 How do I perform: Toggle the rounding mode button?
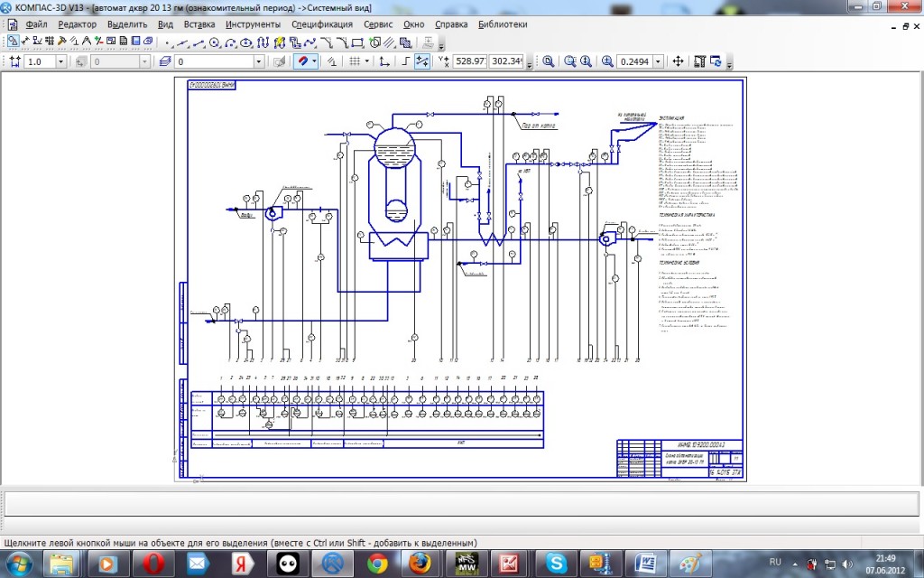click(x=422, y=61)
